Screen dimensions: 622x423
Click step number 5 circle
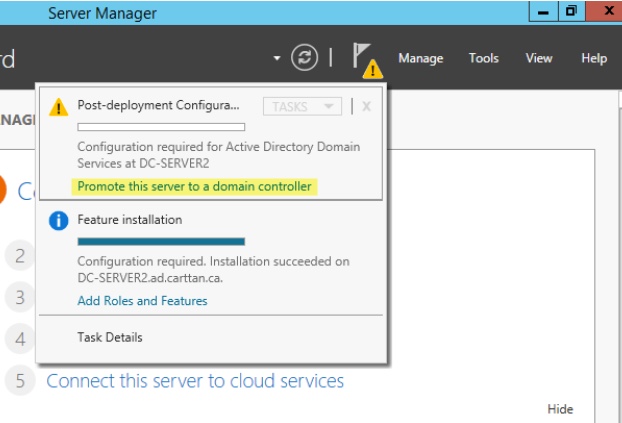[20, 381]
